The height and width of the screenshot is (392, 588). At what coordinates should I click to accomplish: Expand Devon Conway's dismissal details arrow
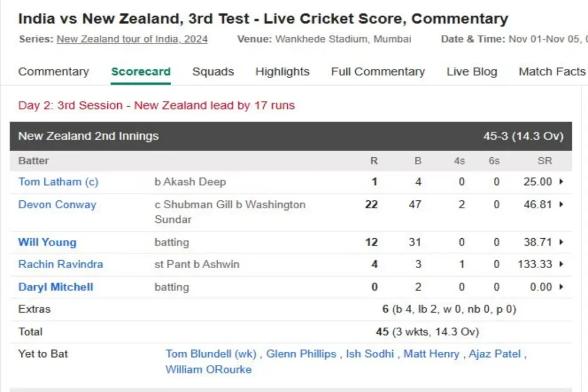click(562, 205)
